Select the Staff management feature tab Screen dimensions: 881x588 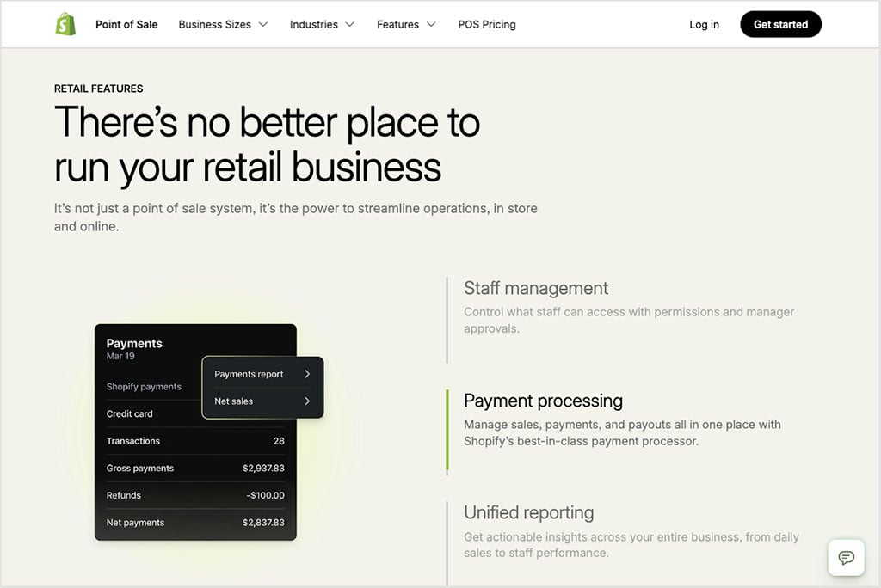pyautogui.click(x=536, y=288)
